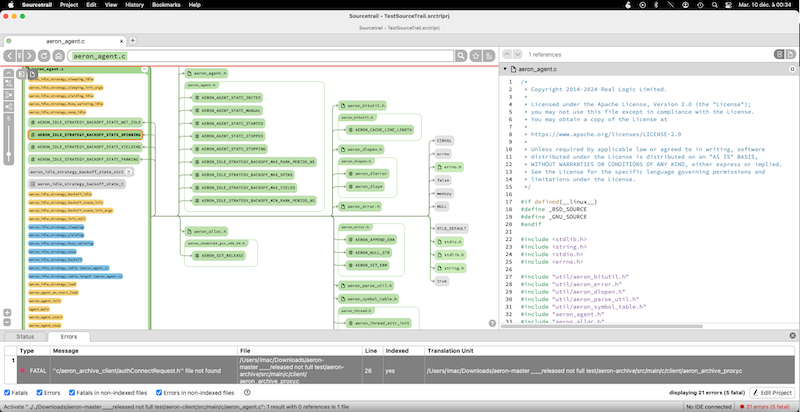Open the History menu

point(134,5)
